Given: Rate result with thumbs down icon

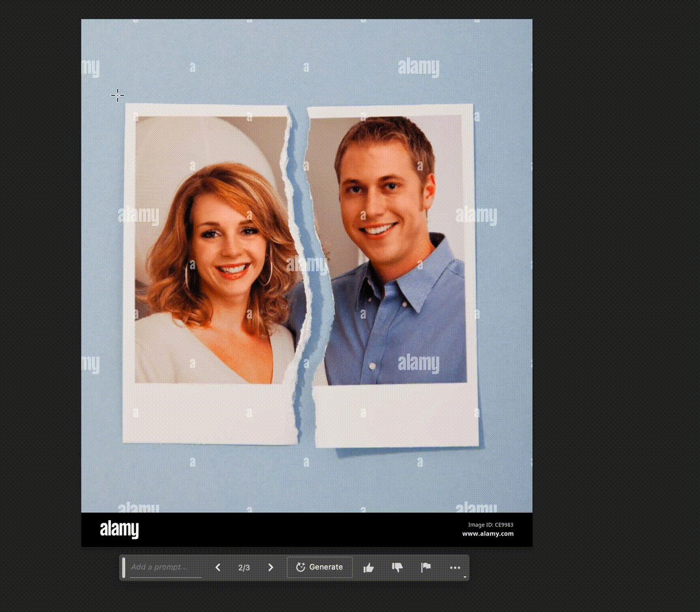Looking at the screenshot, I should 398,567.
